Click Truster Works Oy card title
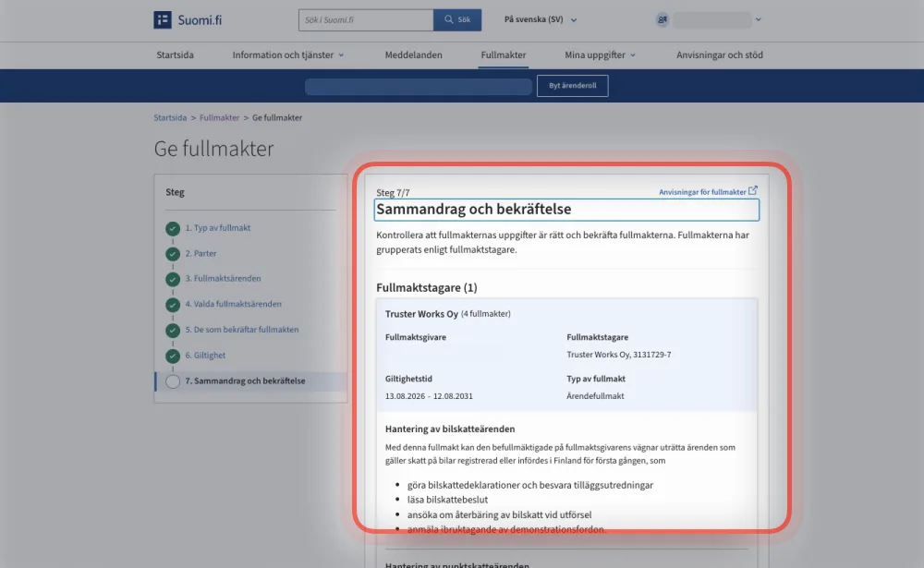 coord(421,314)
